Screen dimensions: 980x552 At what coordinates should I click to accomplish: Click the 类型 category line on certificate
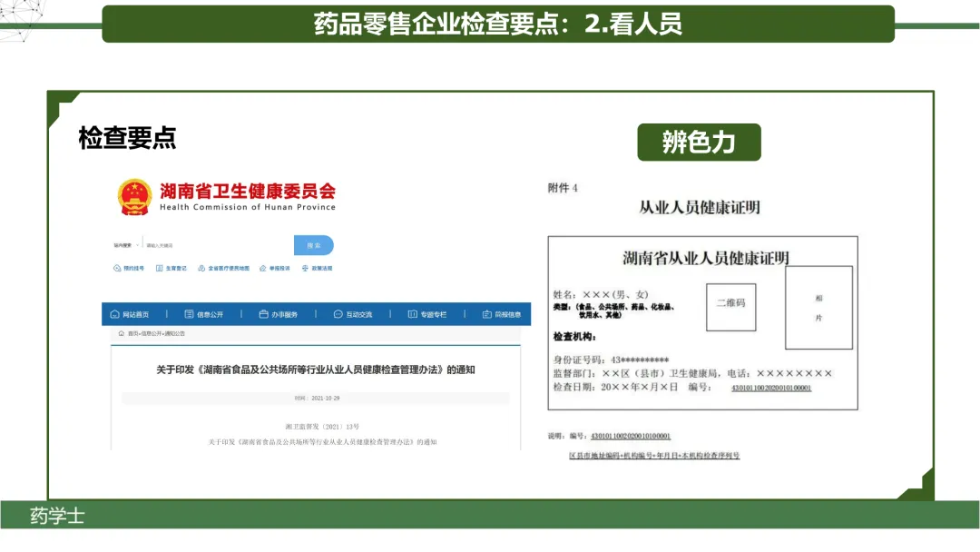[614, 310]
